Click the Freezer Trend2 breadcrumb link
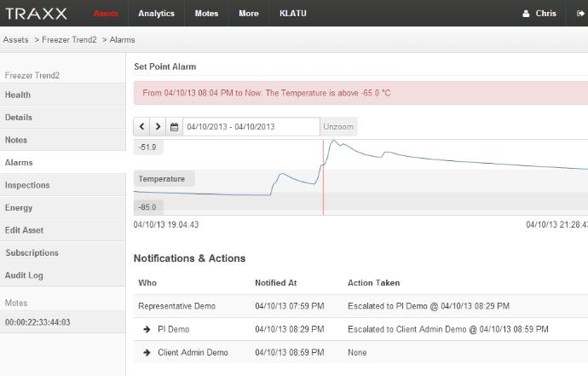588x376 pixels. point(69,40)
